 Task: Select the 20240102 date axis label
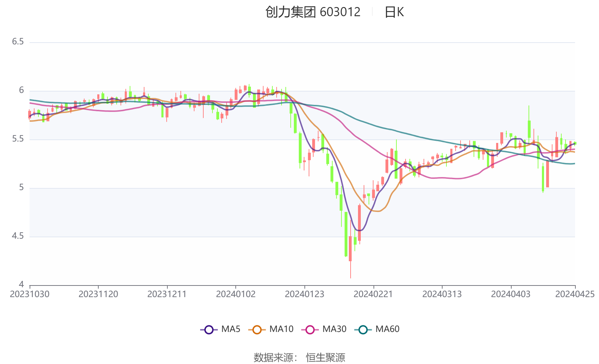click(x=236, y=294)
